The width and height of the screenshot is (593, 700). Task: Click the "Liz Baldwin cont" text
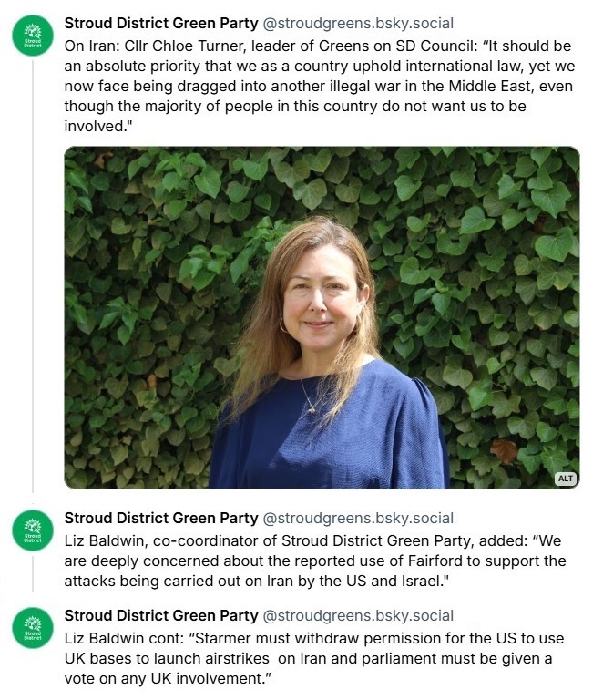(x=118, y=636)
